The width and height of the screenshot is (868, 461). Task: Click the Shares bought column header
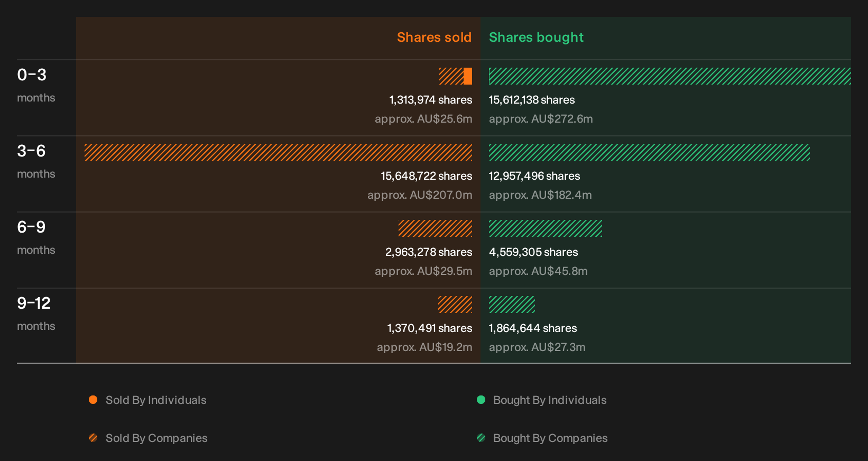536,38
